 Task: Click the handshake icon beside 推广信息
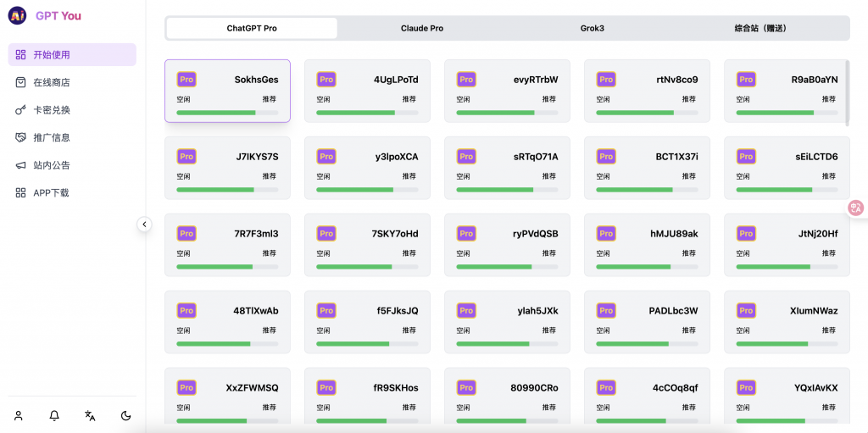point(20,137)
